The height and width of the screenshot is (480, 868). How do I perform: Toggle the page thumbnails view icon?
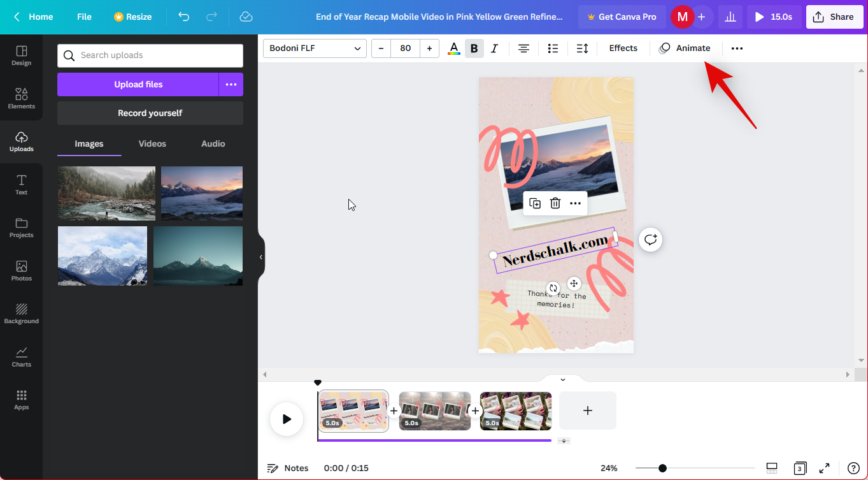pos(772,468)
